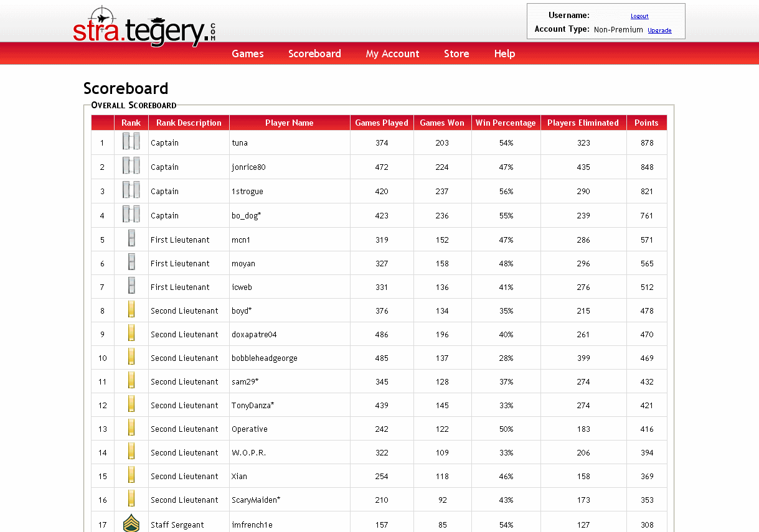Select player name icweb

click(242, 287)
